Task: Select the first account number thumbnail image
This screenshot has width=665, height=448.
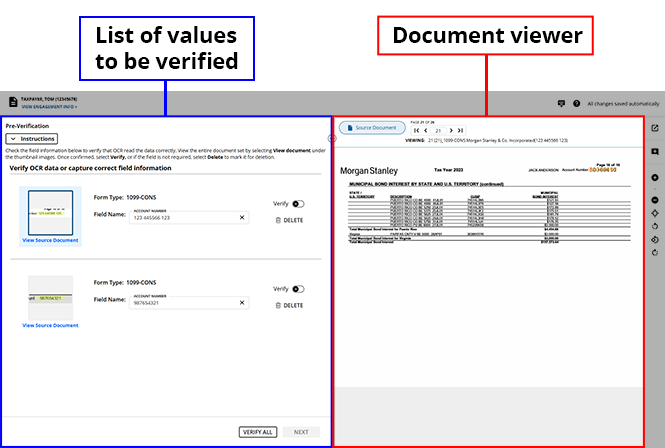Action: (50, 213)
